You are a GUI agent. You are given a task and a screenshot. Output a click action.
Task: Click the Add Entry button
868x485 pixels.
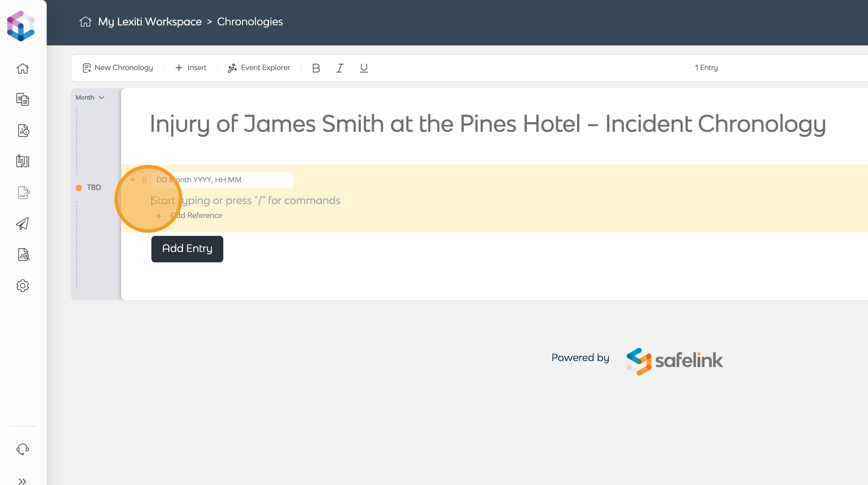click(187, 249)
